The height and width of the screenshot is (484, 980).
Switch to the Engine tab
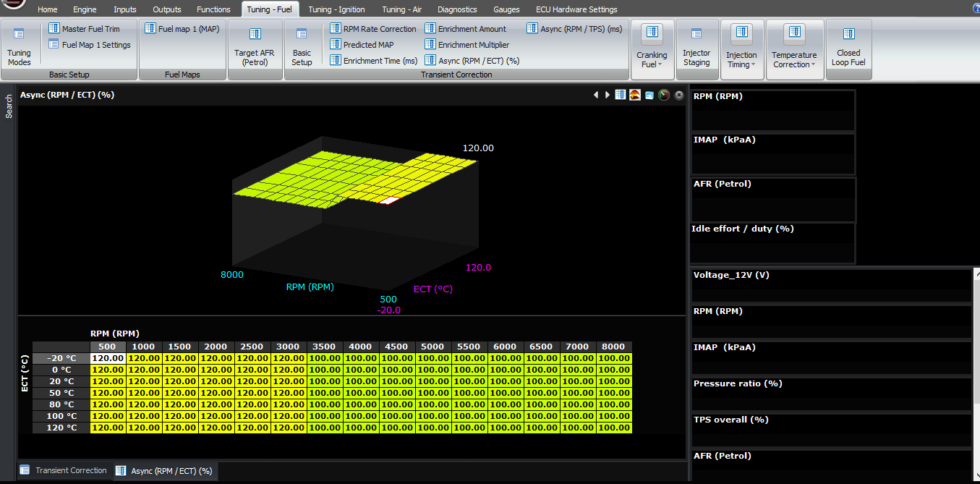point(85,9)
